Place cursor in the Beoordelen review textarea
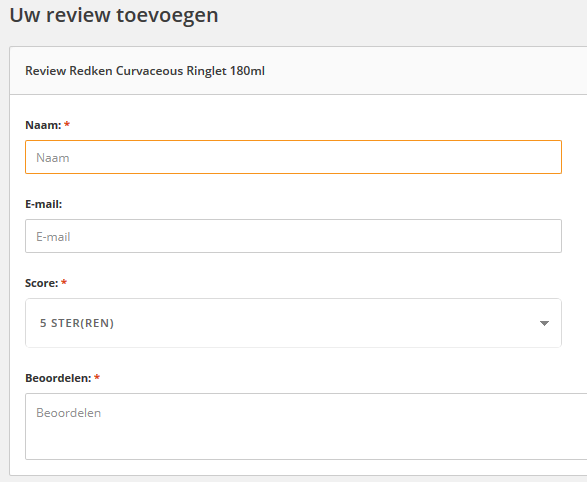The width and height of the screenshot is (587, 482). 306,426
